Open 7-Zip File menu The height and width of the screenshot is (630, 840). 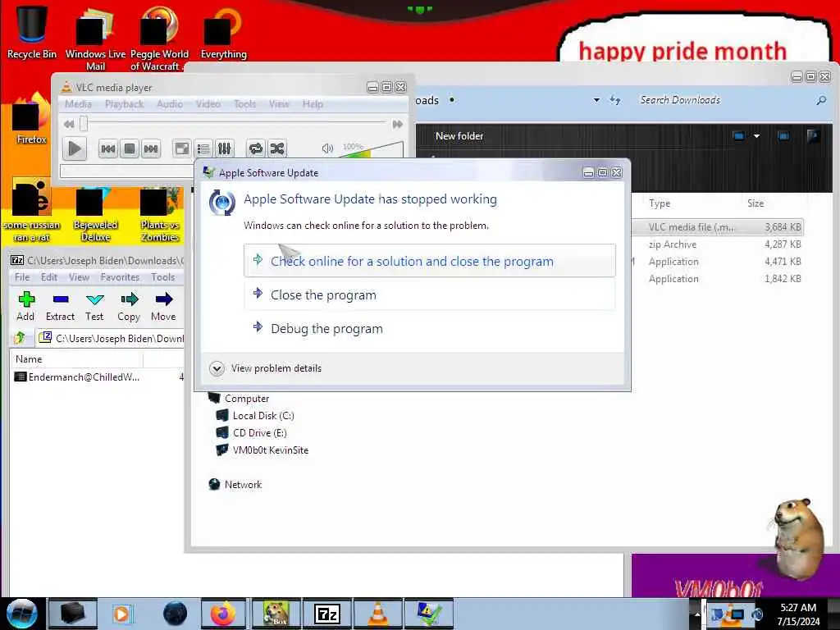click(x=22, y=277)
